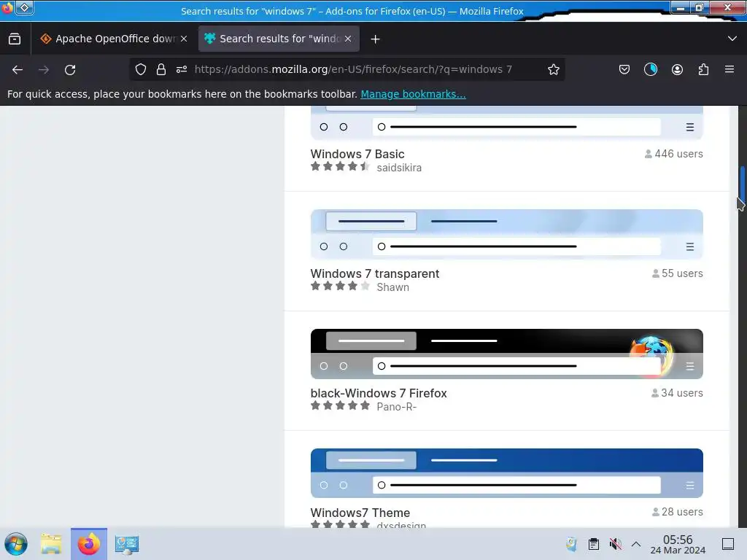
Task: Click the forward navigation arrow
Action: 44,69
